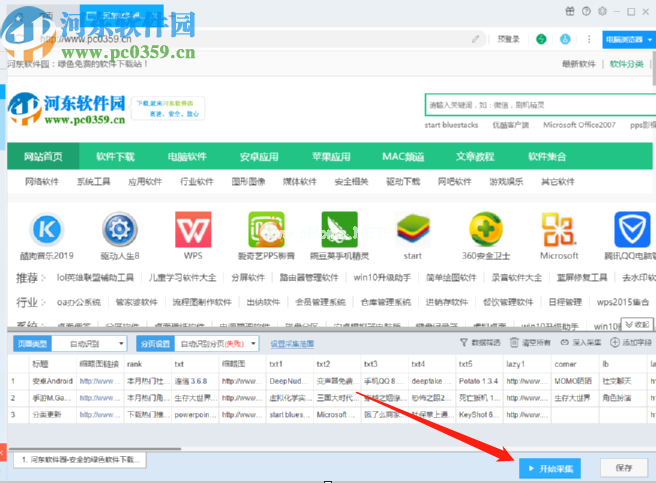
Task: Click the txt1 column header
Action: click(290, 364)
